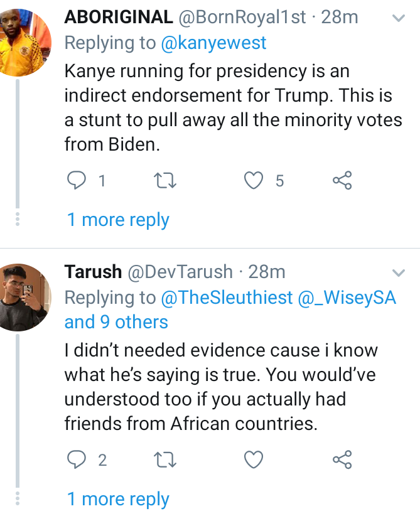Open ABORIGINAL display name profile
The width and height of the screenshot is (420, 526).
click(119, 17)
